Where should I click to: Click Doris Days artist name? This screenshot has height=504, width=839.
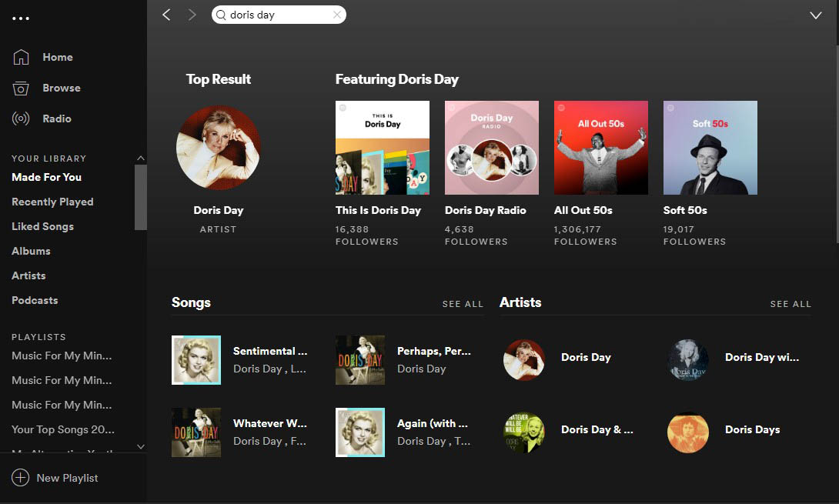pos(752,429)
